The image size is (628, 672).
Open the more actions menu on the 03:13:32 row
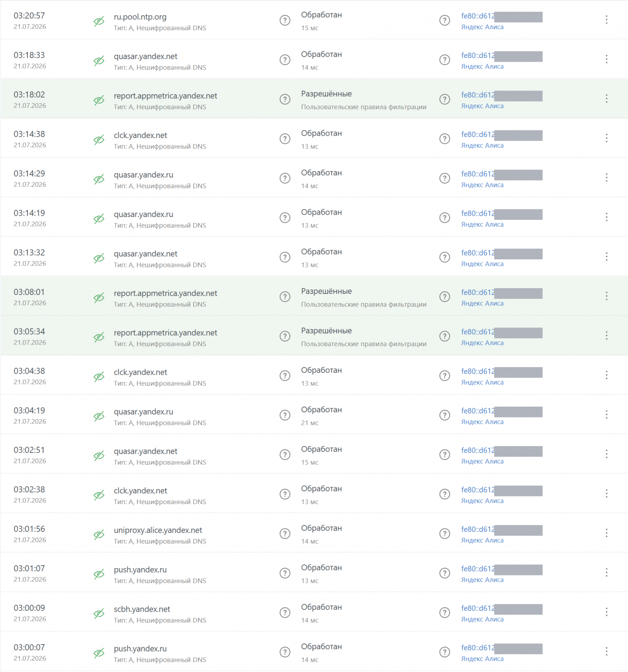point(606,256)
